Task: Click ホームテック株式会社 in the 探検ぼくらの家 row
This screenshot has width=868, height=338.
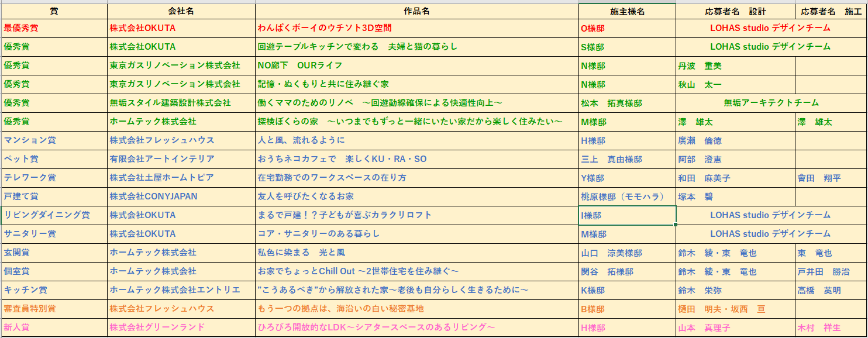Action: pyautogui.click(x=181, y=122)
